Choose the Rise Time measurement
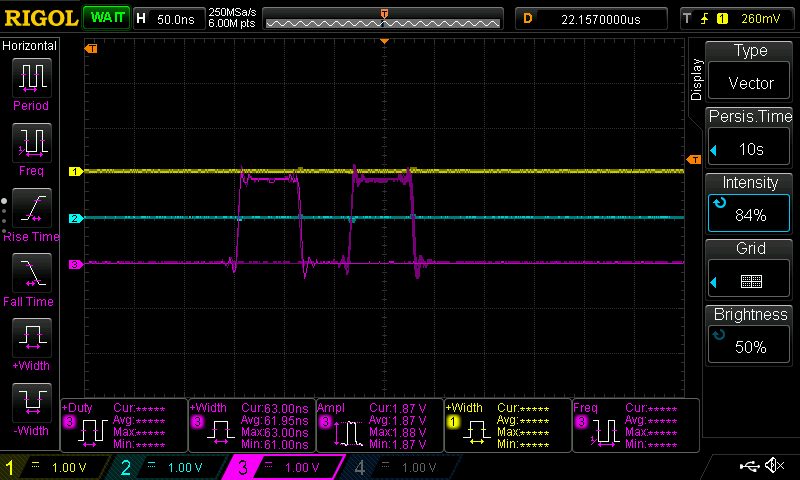Viewport: 800px width, 480px height. click(30, 212)
